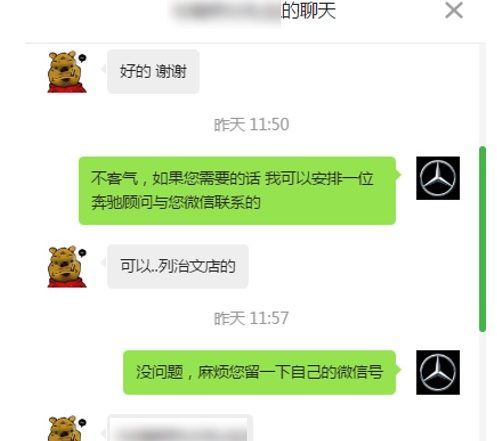
Task: Click the Mercedes logo avatar beside 没问题 message
Action: coord(438,372)
